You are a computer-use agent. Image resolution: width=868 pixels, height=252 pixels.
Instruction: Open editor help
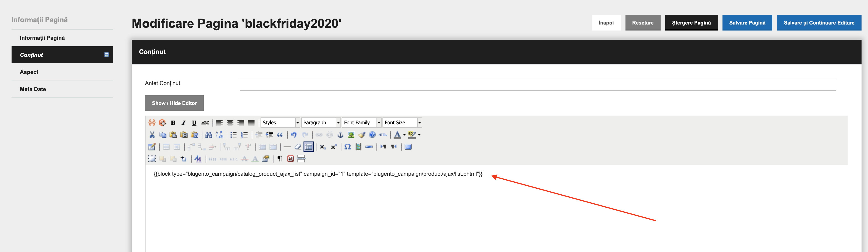tap(372, 135)
